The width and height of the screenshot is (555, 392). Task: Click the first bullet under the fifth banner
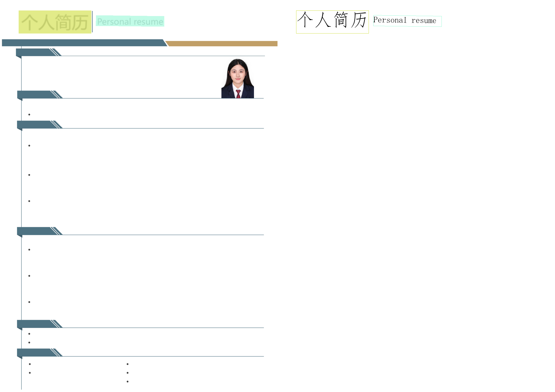pos(29,334)
